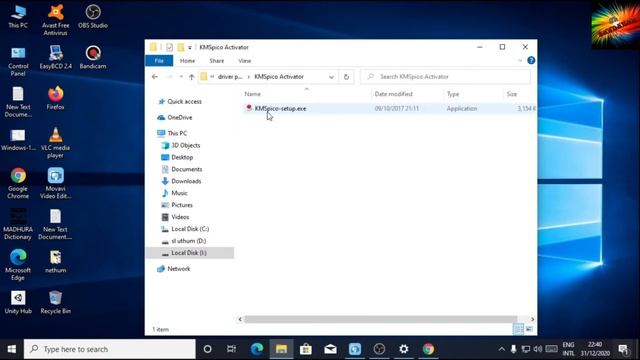Viewport: 640px width, 360px height.
Task: Expand the address bar history dropdown
Action: point(331,77)
